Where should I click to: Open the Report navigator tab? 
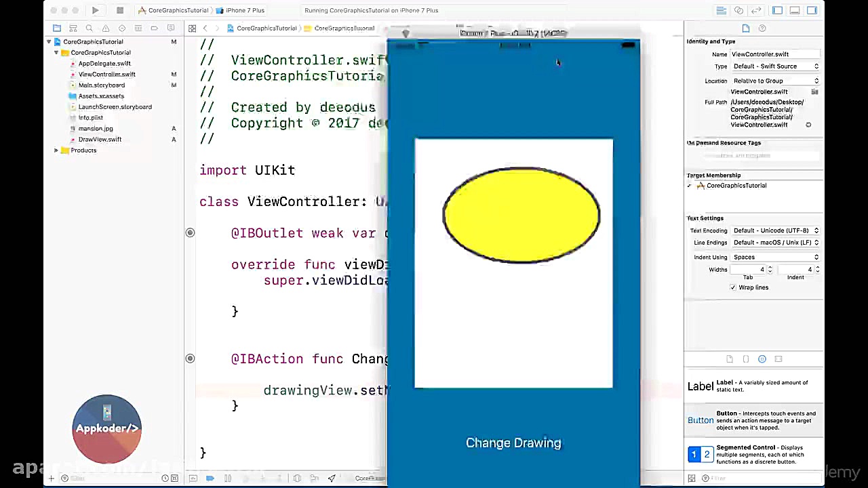coord(171,28)
